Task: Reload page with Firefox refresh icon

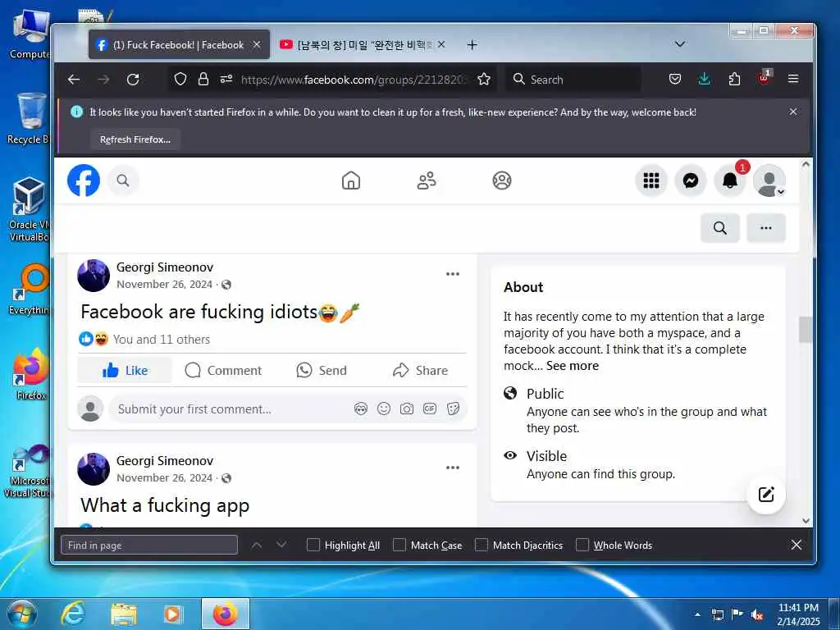Action: [133, 80]
